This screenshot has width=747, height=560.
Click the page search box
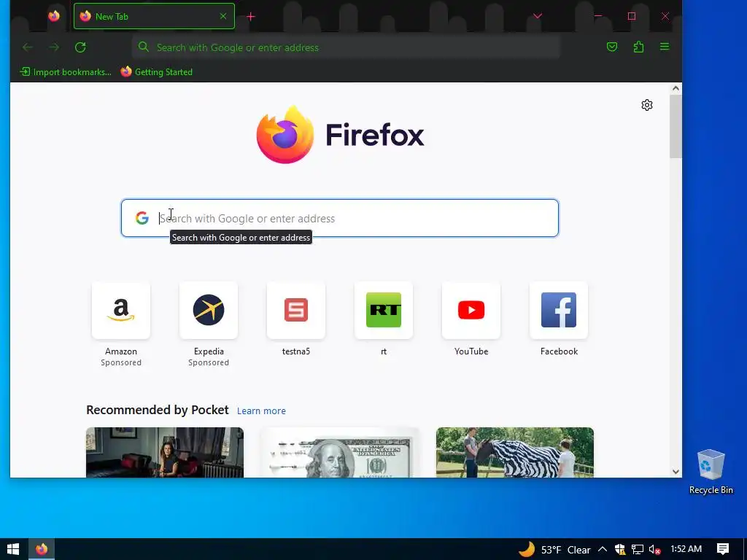click(x=340, y=218)
